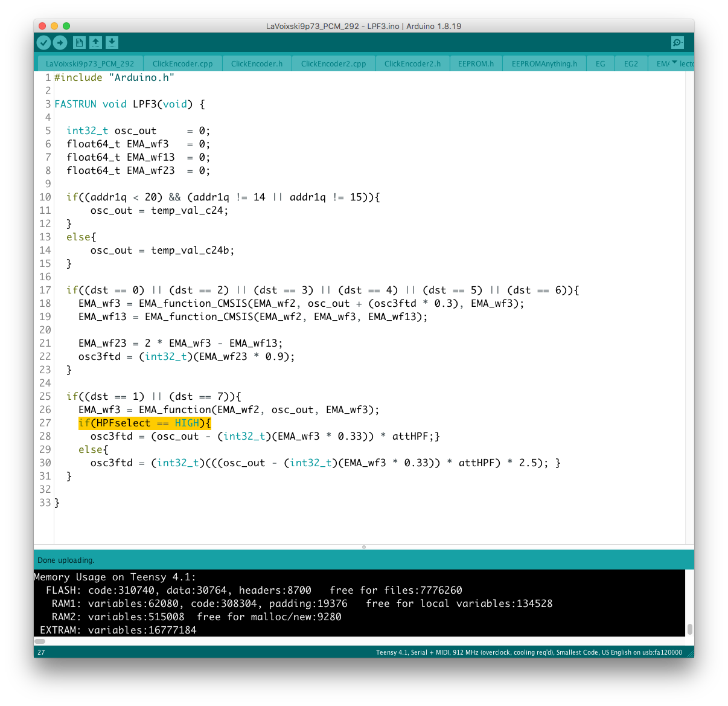
Task: Open the ClickEncoder2.h tab
Action: (412, 63)
